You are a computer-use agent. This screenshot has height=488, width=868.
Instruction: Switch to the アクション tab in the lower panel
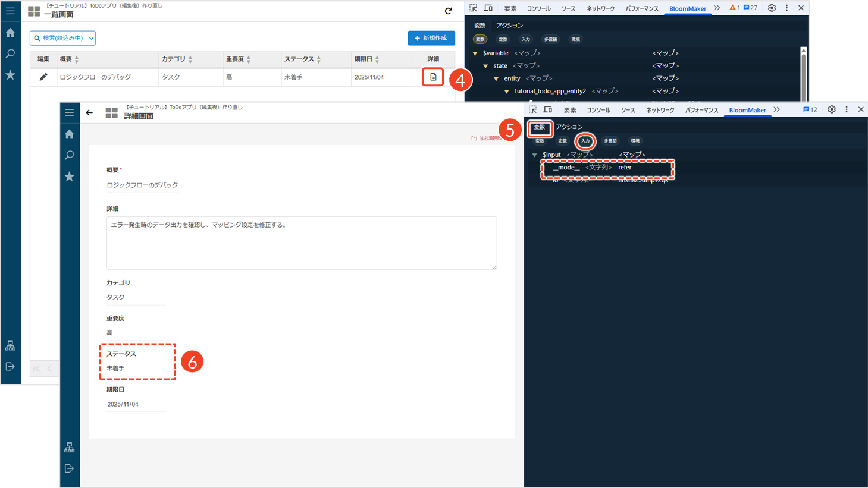point(569,127)
